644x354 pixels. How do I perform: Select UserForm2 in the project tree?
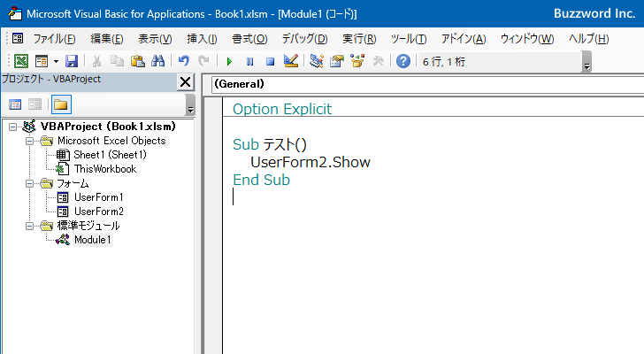[98, 212]
